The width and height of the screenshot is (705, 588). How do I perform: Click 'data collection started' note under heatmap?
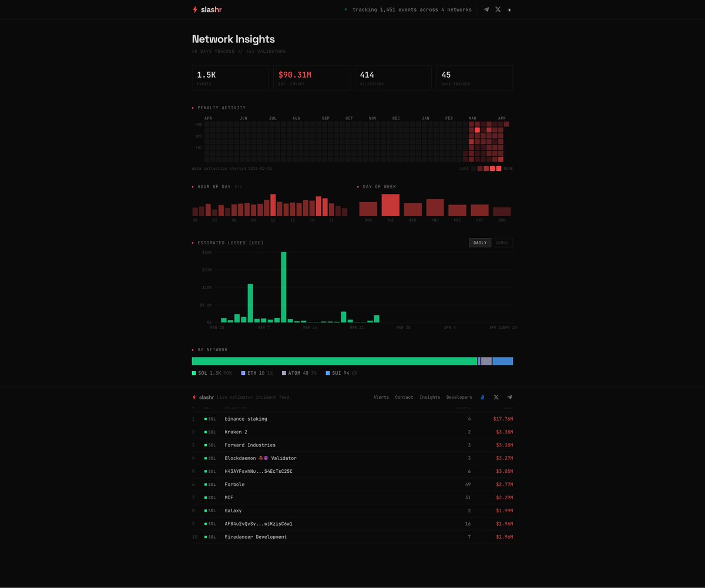(x=231, y=169)
